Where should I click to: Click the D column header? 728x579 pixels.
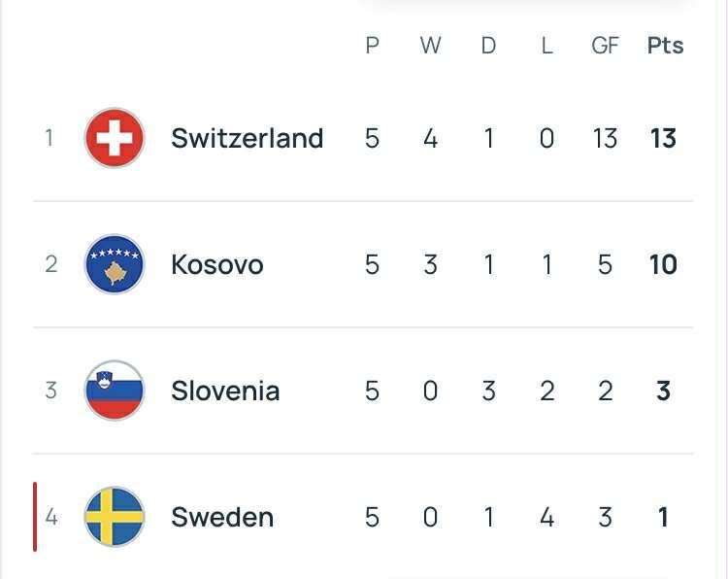point(488,46)
